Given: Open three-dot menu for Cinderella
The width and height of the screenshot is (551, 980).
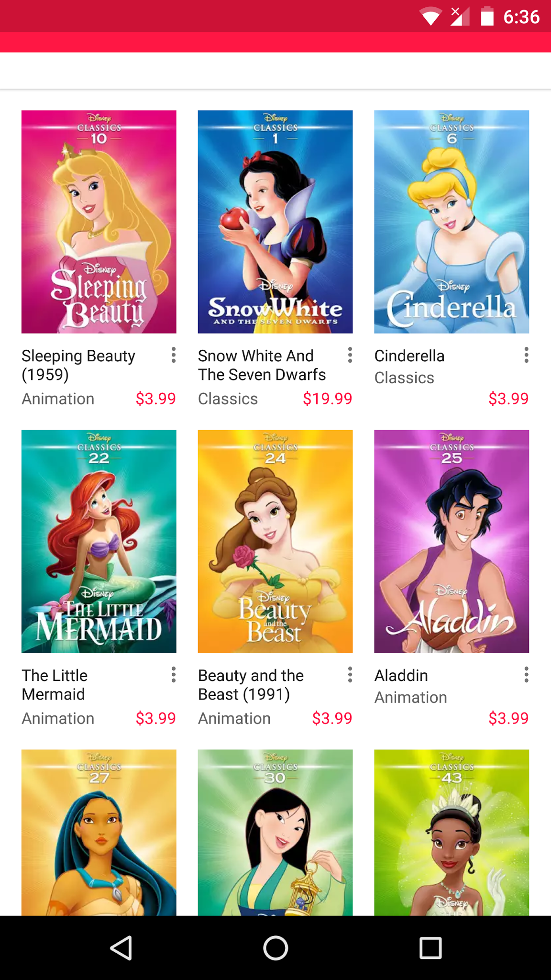Looking at the screenshot, I should (x=526, y=355).
